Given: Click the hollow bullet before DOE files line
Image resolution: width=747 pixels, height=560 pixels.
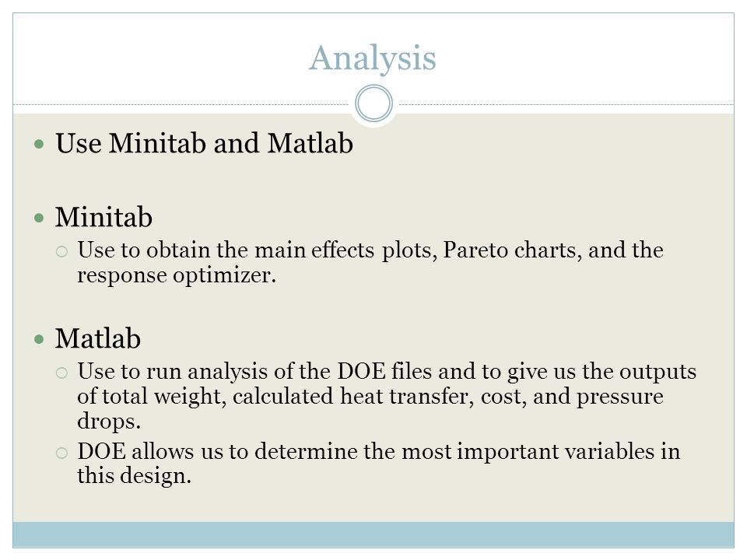Looking at the screenshot, I should pos(61,373).
